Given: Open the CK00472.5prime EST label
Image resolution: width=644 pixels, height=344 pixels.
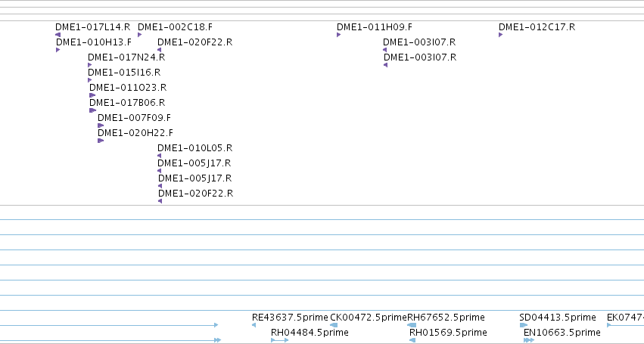Looking at the screenshot, I should 369,318.
